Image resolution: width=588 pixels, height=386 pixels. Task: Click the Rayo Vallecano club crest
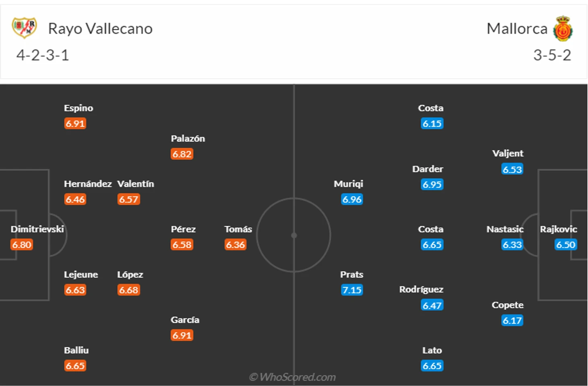[x=25, y=28]
